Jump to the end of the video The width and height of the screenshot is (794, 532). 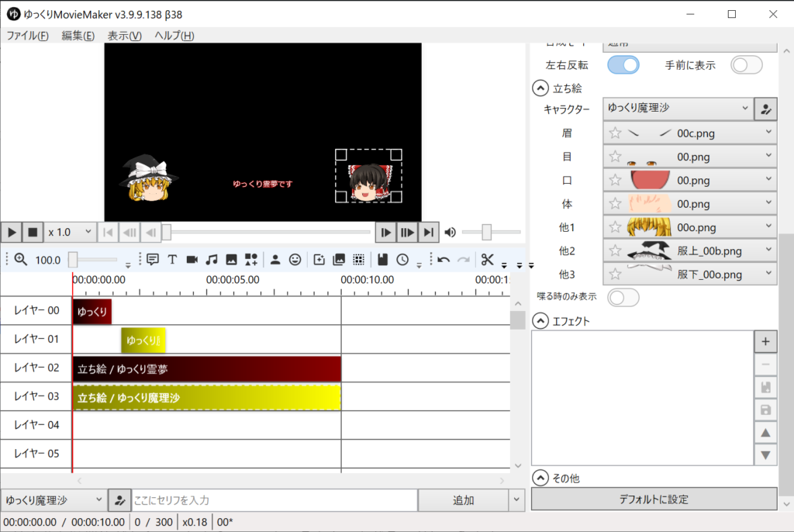(428, 233)
